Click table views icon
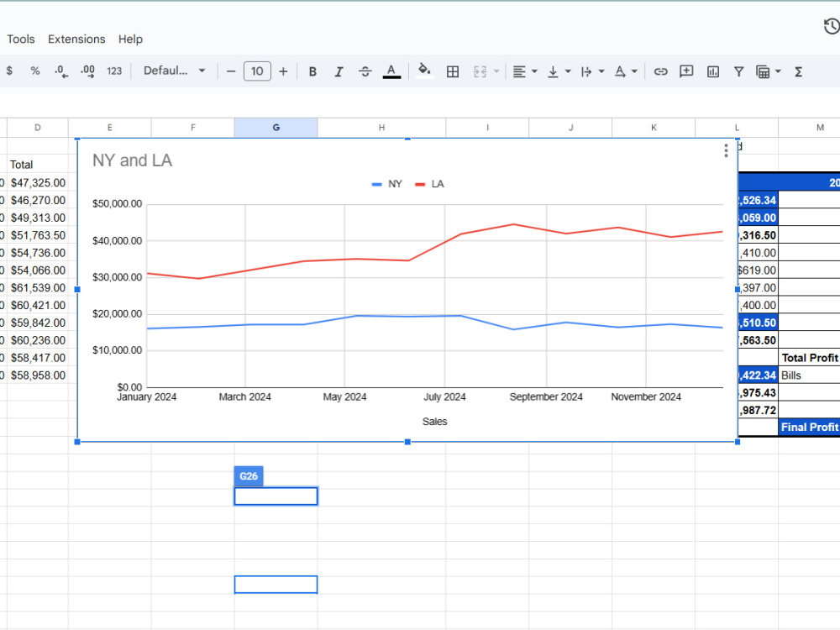This screenshot has height=630, width=840. [763, 71]
